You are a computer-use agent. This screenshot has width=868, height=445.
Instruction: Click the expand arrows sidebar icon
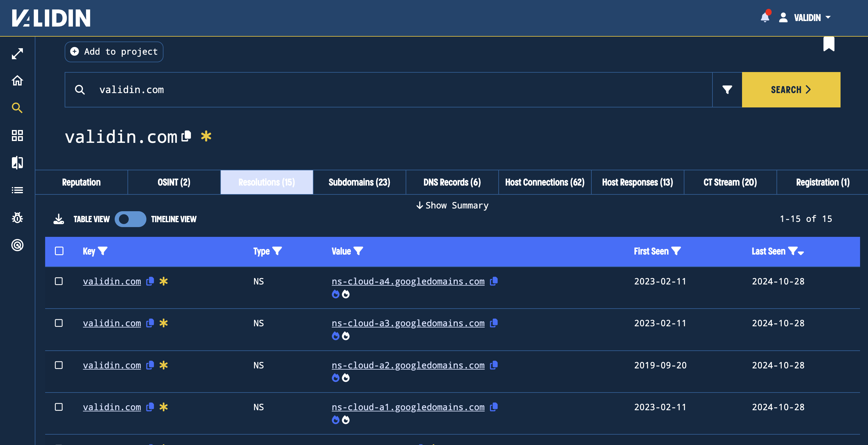pyautogui.click(x=17, y=54)
